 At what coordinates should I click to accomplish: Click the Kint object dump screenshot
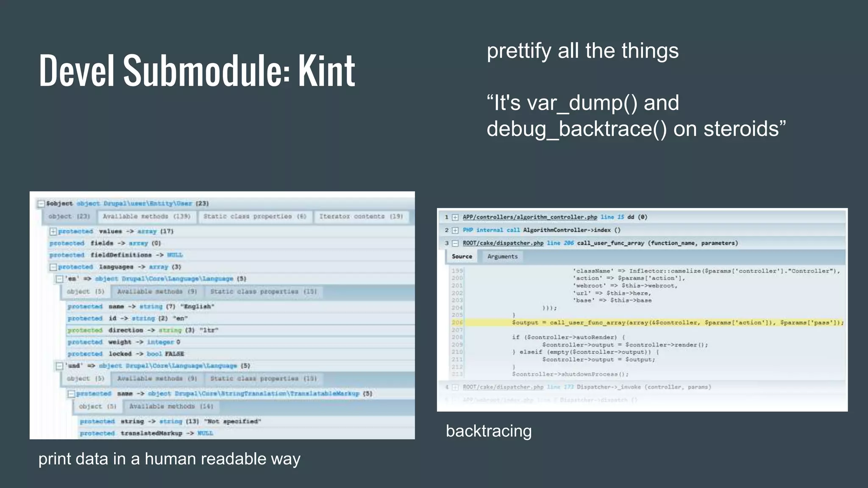(x=222, y=315)
